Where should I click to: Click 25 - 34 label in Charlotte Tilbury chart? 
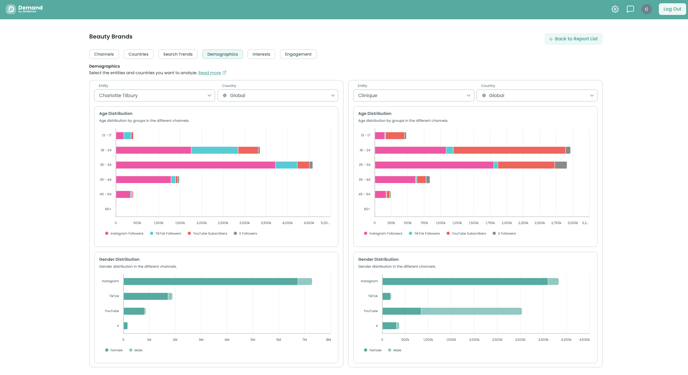tap(106, 165)
